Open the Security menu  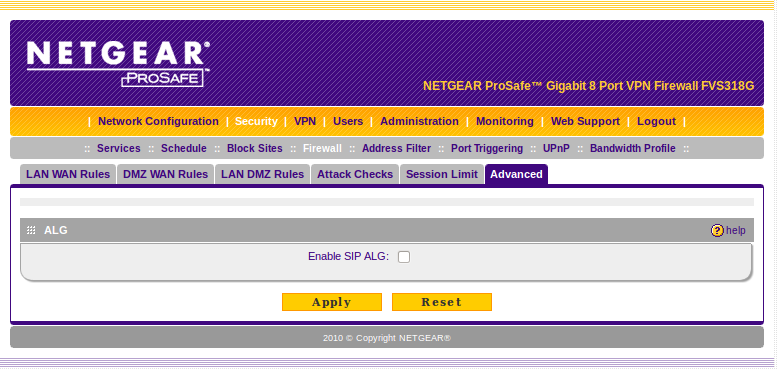pyautogui.click(x=256, y=121)
